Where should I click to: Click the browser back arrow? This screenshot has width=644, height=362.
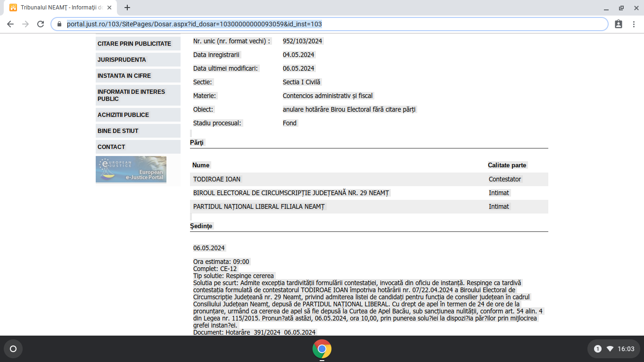(x=10, y=24)
